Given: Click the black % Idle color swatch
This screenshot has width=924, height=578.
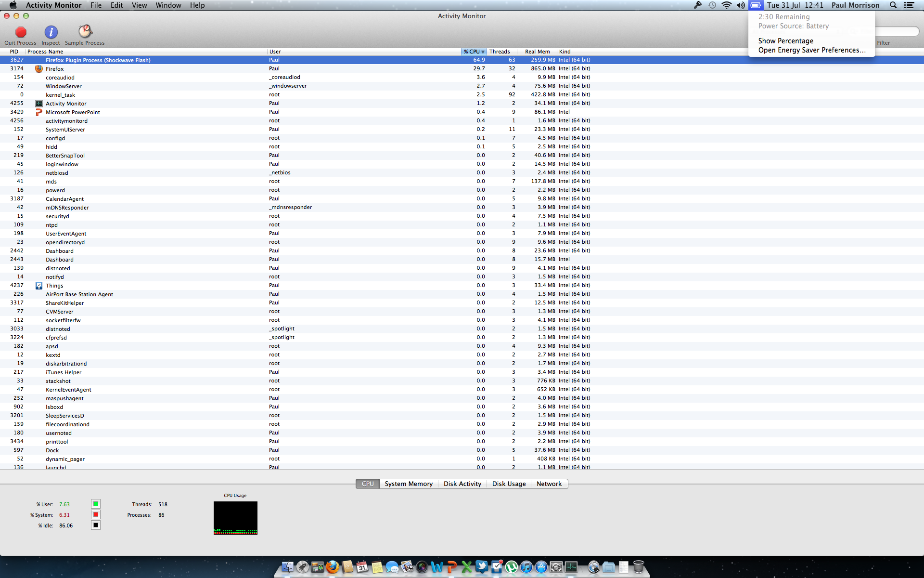Looking at the screenshot, I should (96, 525).
